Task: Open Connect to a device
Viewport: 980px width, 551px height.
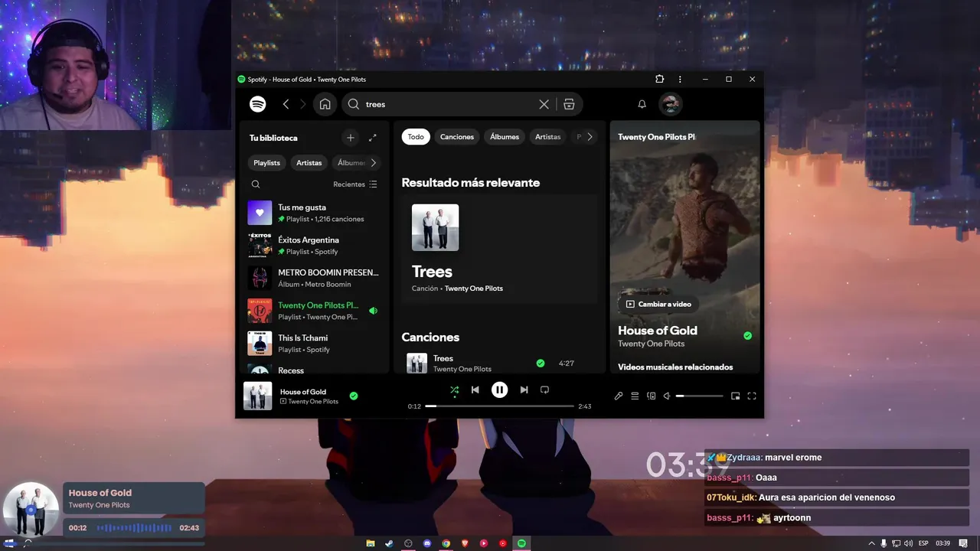Action: (x=652, y=396)
